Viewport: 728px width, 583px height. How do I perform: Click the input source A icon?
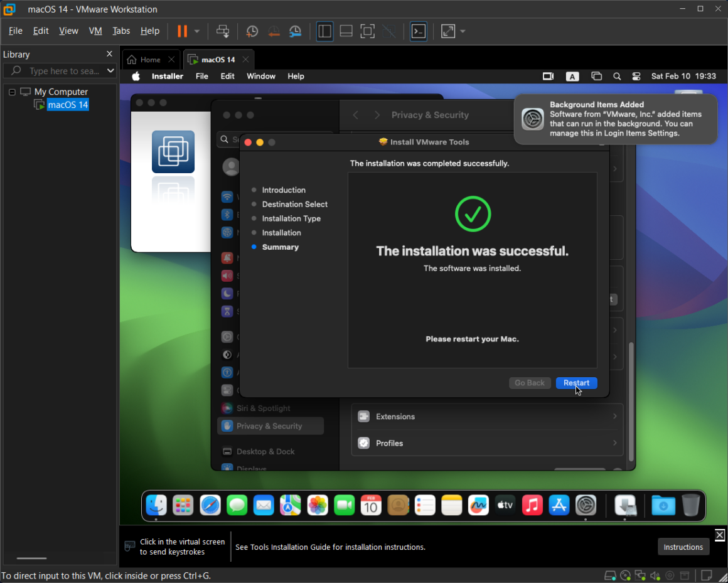pos(572,77)
